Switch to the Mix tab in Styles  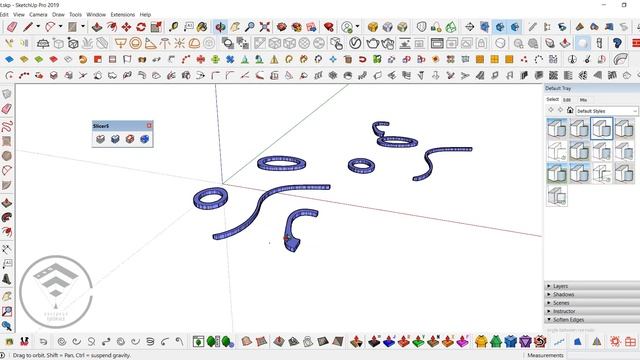click(583, 100)
